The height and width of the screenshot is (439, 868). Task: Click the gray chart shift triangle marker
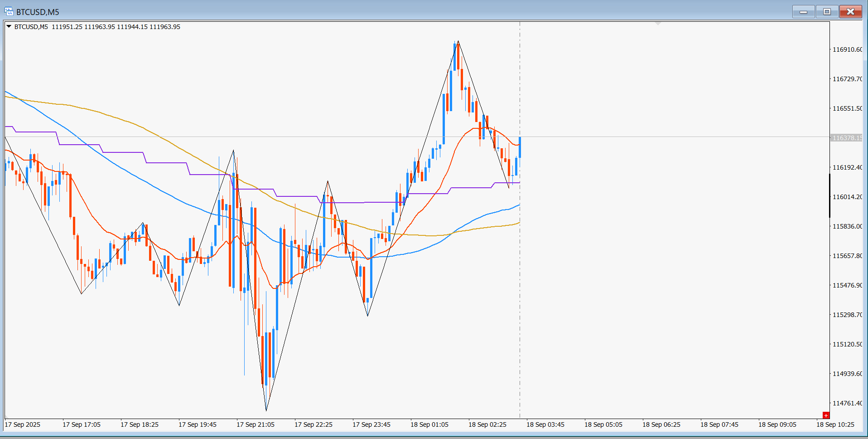pyautogui.click(x=658, y=23)
